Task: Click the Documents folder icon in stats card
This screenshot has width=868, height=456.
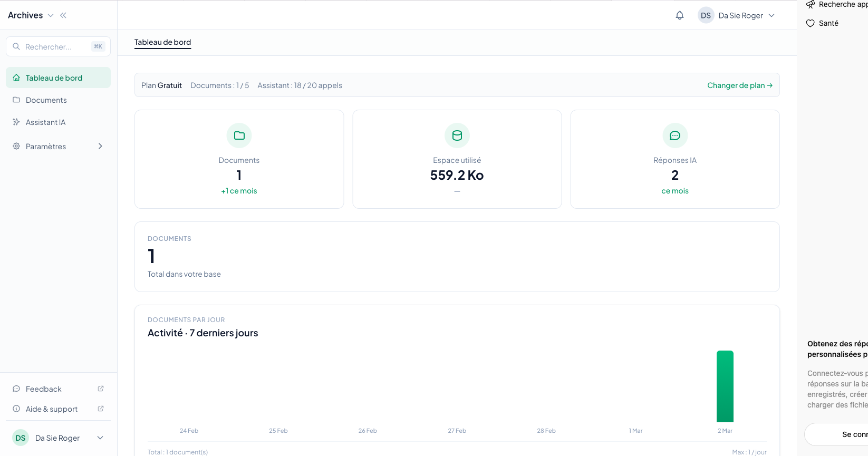Action: [239, 135]
